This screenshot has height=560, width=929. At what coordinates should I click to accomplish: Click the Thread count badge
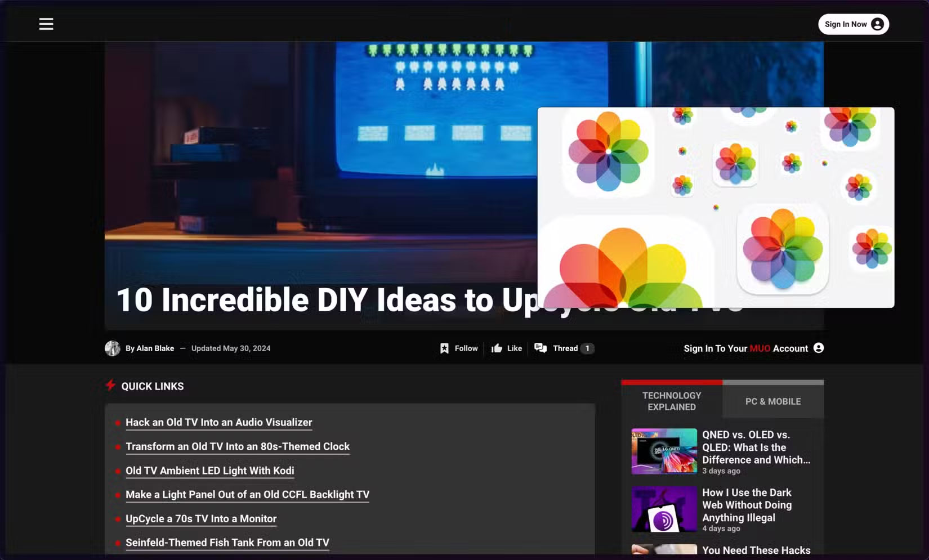point(588,348)
